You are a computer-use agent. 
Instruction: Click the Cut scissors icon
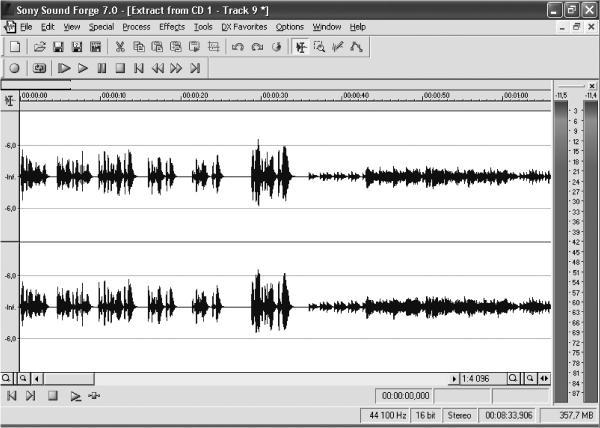[x=120, y=47]
